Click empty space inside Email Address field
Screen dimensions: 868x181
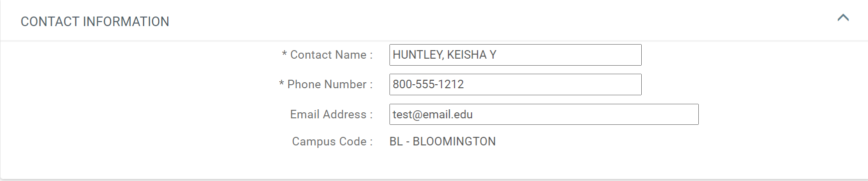pyautogui.click(x=586, y=114)
